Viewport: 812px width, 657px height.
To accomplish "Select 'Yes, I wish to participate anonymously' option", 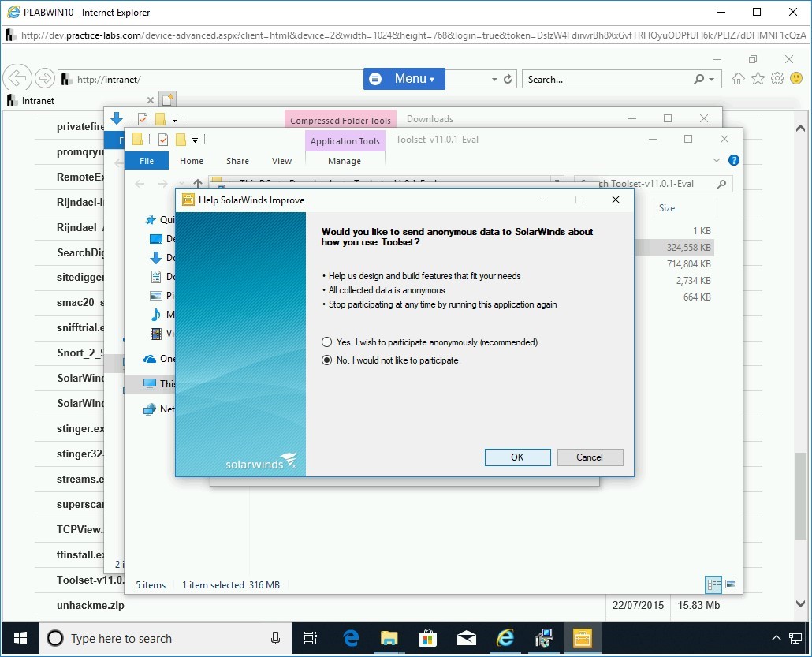I will point(327,342).
